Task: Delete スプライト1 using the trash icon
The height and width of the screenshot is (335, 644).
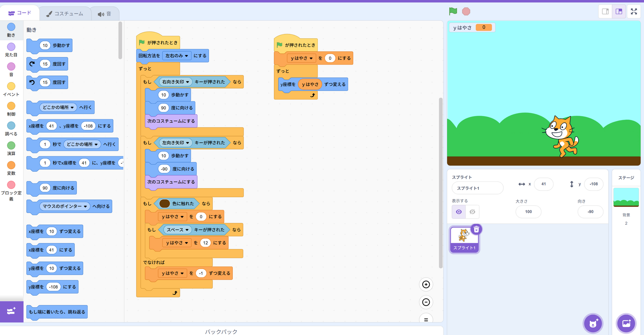Action: tap(476, 229)
